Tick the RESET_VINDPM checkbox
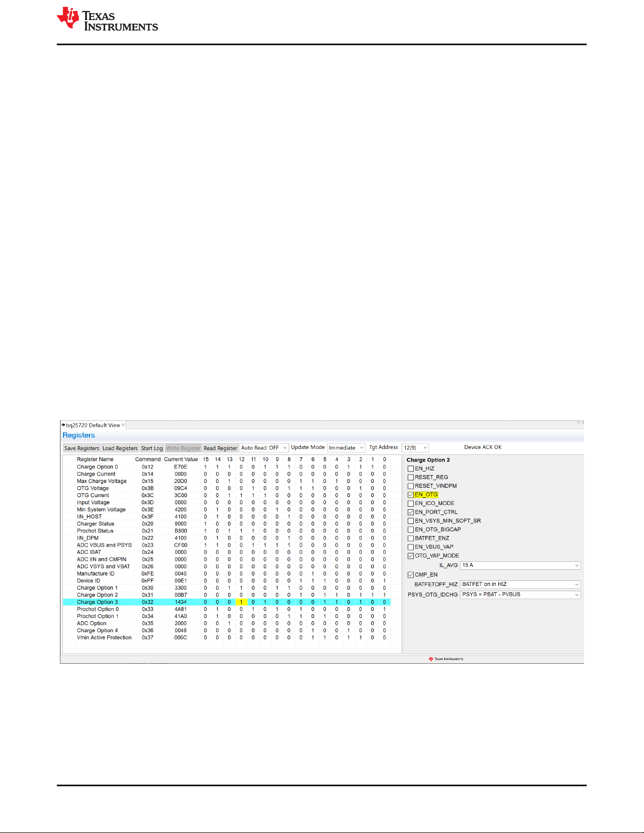Screen dimensions: 644x833 (411, 486)
